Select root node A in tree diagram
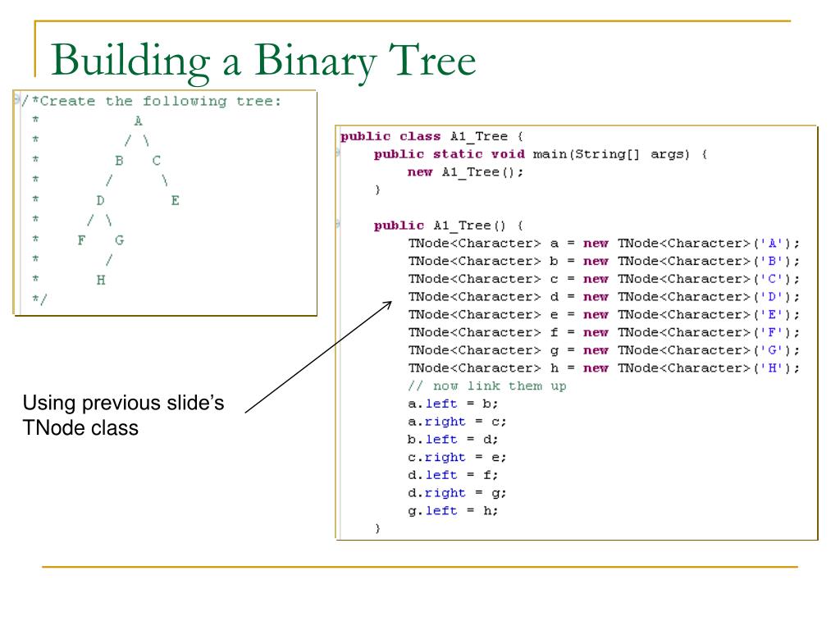The width and height of the screenshot is (840, 630). pos(138,121)
